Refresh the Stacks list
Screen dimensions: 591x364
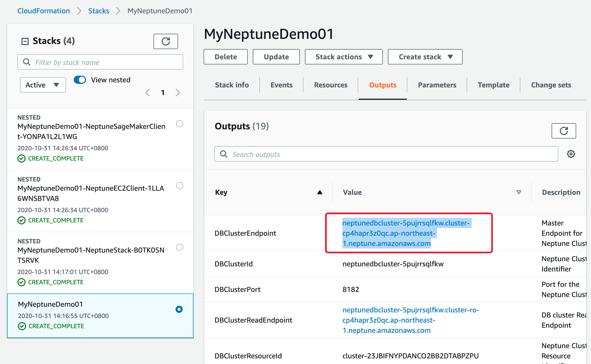coord(166,41)
